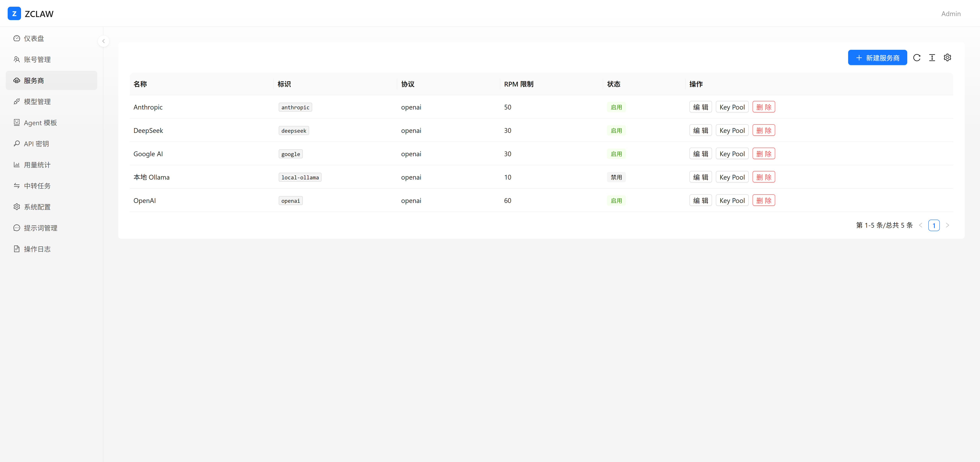The image size is (980, 462).
Task: Open 仪表盘 dashboard in the sidebar
Action: (34, 38)
